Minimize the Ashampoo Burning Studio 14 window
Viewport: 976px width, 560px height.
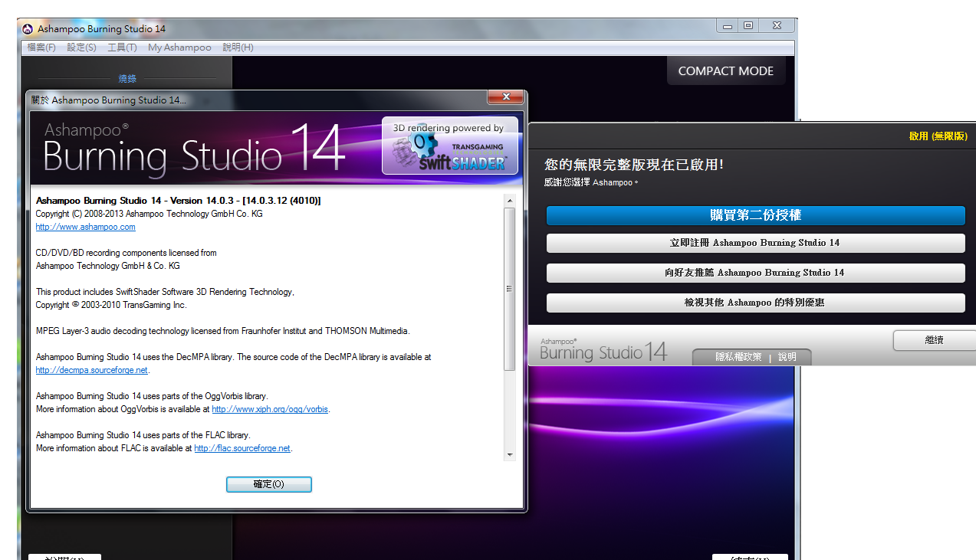(x=727, y=26)
